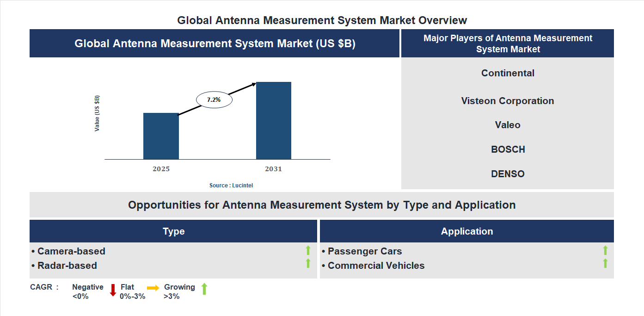Open the Source Lucintel link
This screenshot has height=316, width=644.
(x=231, y=185)
